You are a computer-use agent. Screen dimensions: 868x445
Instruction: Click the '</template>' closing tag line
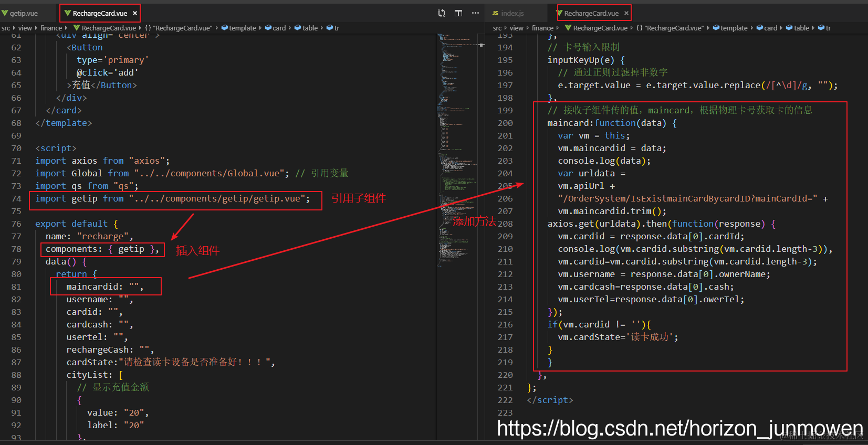pos(63,123)
